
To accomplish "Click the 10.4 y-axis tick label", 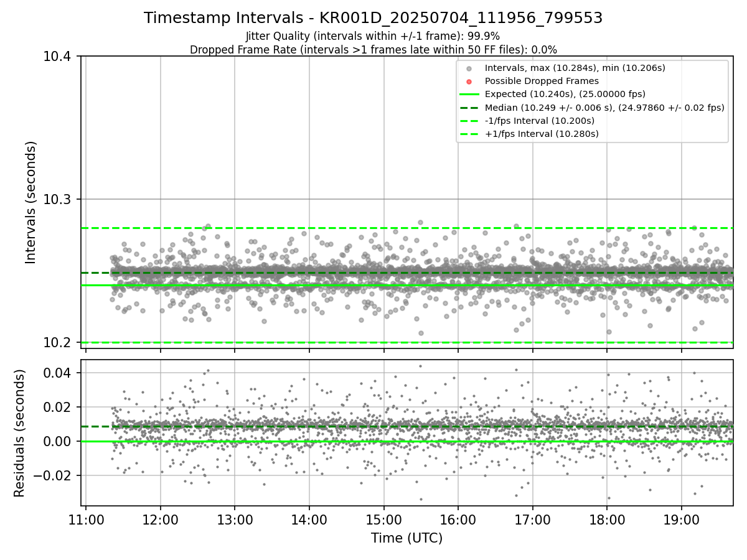I will pyautogui.click(x=57, y=57).
